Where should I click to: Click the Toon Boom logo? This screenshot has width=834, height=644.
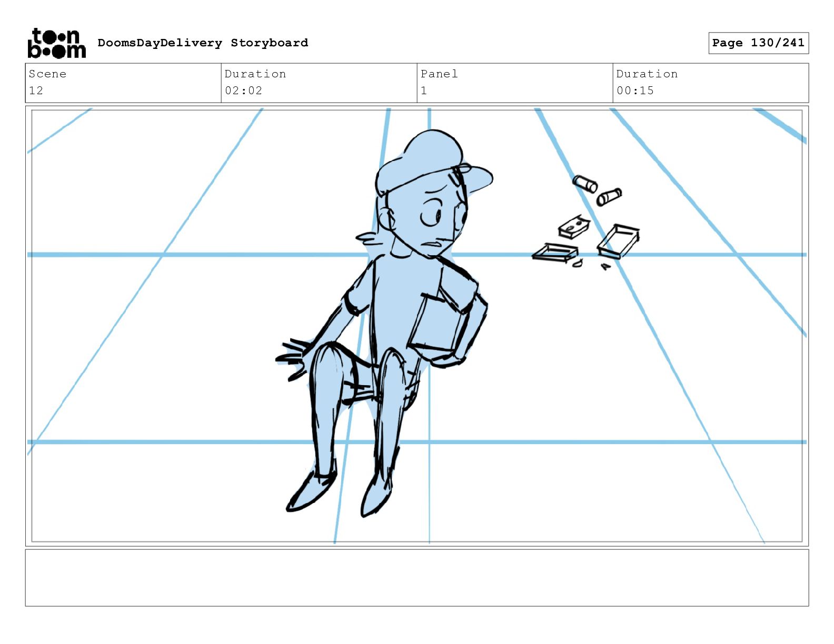[x=56, y=43]
